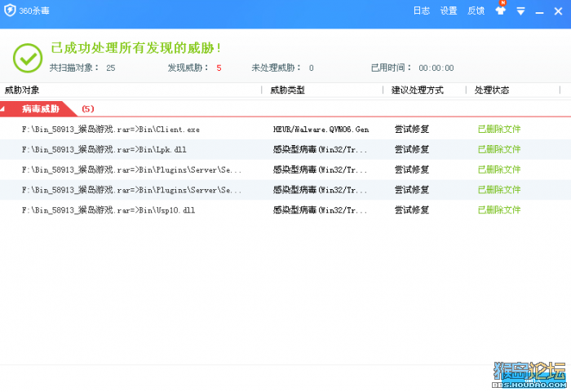Click the (5) count beside 病毒威胁
This screenshot has width=571, height=392.
click(x=88, y=108)
